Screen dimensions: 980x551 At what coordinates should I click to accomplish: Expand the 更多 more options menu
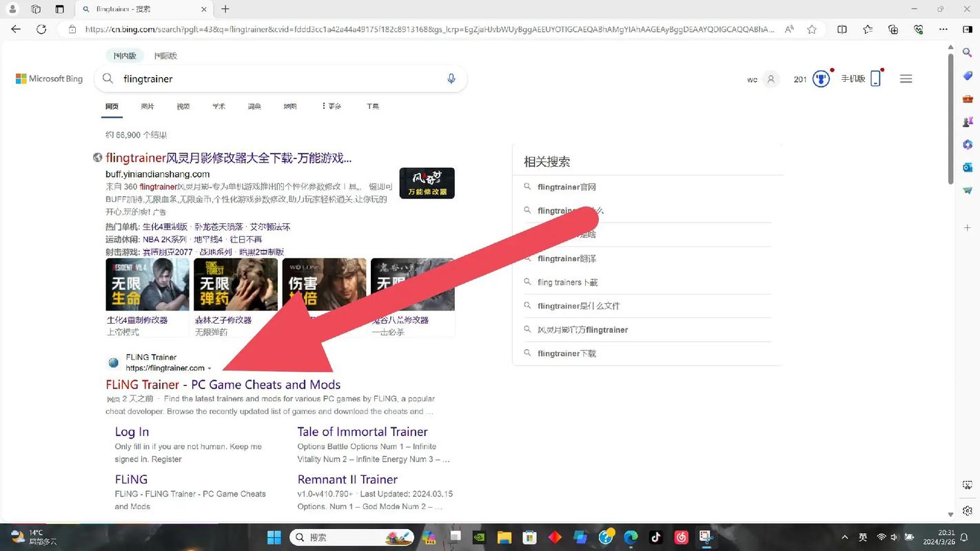[x=331, y=106]
